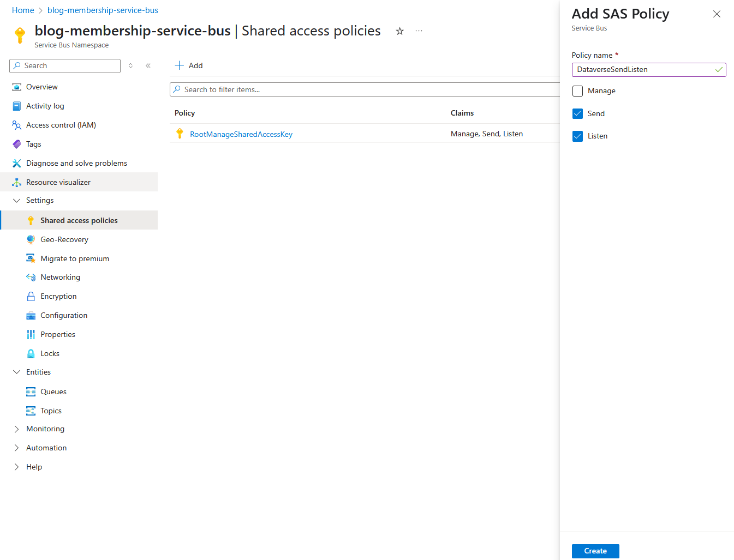Expand the Help section
Image resolution: width=734 pixels, height=560 pixels.
click(16, 467)
